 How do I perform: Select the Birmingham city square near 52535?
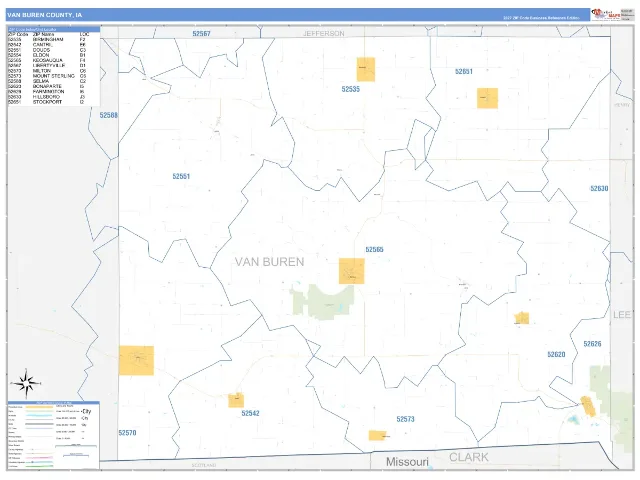tap(366, 69)
